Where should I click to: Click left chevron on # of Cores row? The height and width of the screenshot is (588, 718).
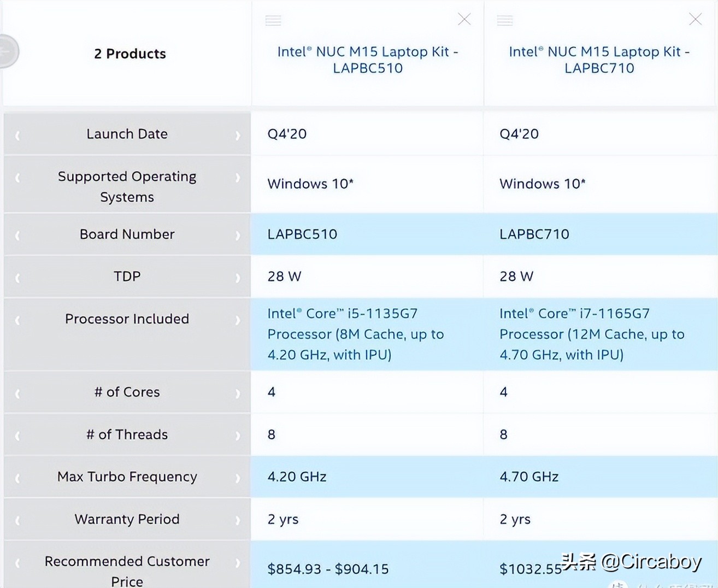point(17,393)
